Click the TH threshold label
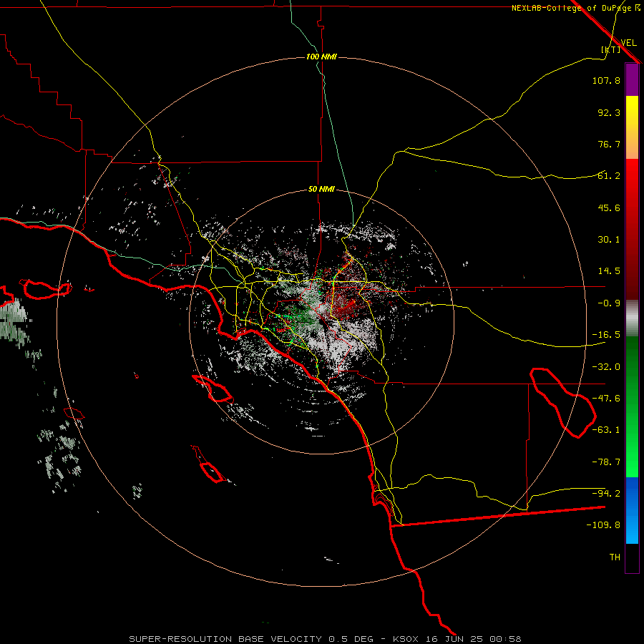This screenshot has height=644, width=644. coord(615,557)
